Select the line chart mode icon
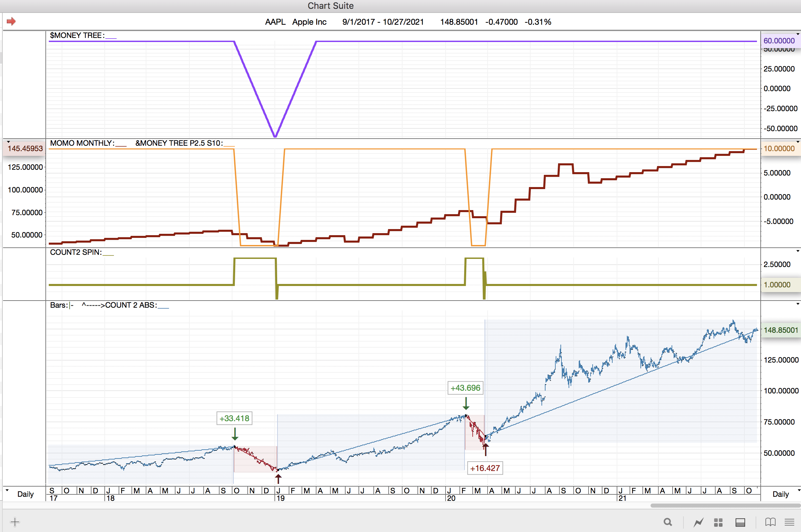 pos(698,522)
